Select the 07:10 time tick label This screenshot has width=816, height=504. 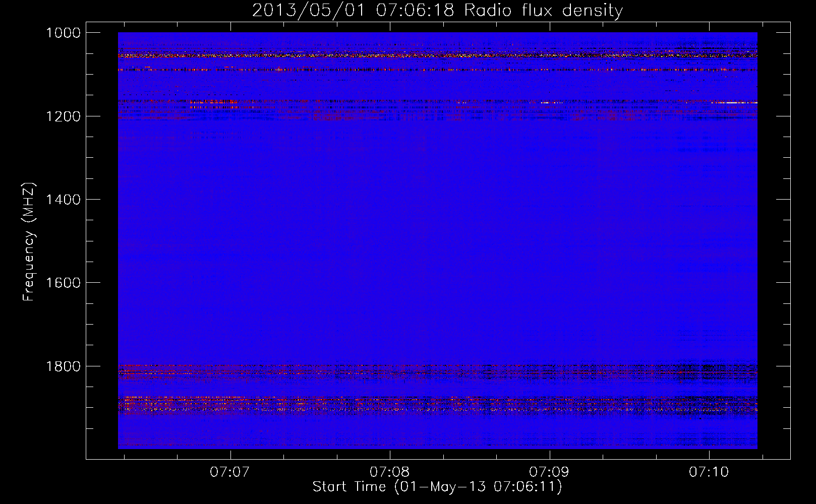pyautogui.click(x=709, y=472)
